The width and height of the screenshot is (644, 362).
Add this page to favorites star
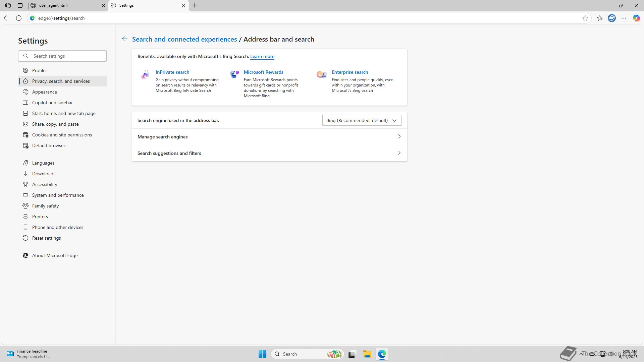[x=585, y=18]
